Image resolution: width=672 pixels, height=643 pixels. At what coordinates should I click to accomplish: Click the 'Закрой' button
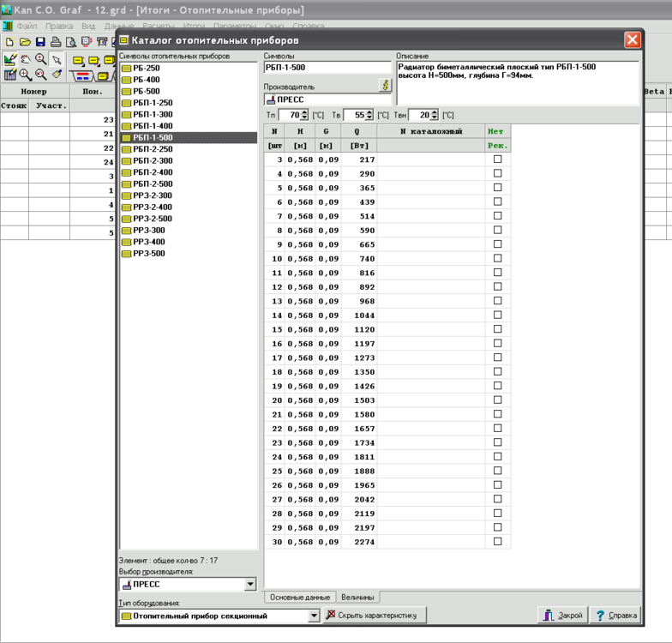(562, 616)
